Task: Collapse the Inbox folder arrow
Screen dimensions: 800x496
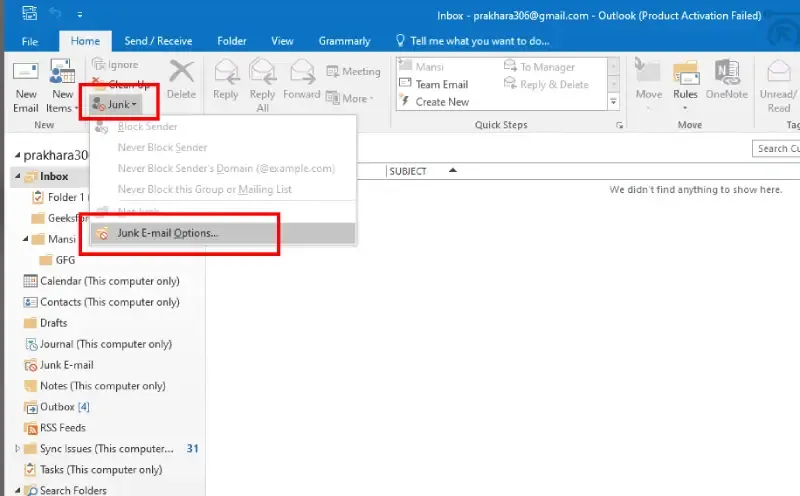Action: tap(17, 176)
